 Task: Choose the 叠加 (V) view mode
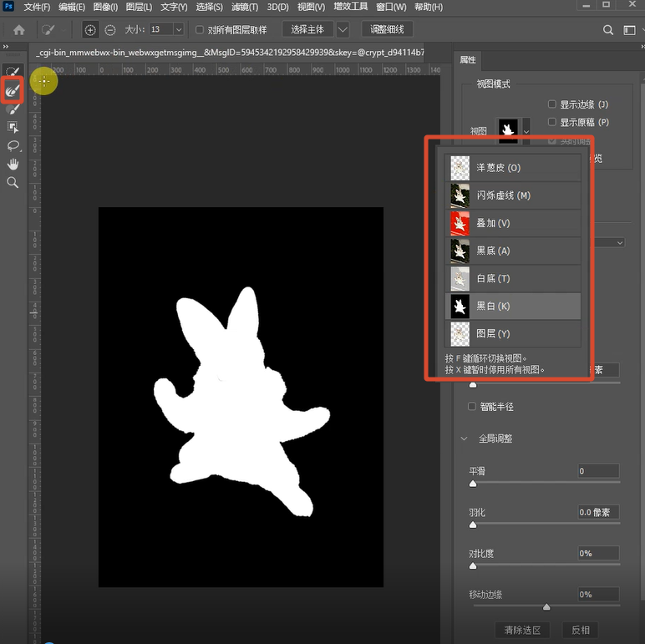coord(513,223)
